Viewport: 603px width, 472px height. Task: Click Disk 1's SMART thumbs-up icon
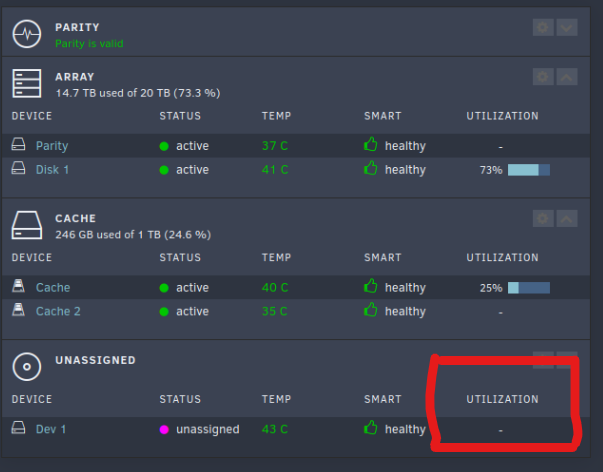371,168
